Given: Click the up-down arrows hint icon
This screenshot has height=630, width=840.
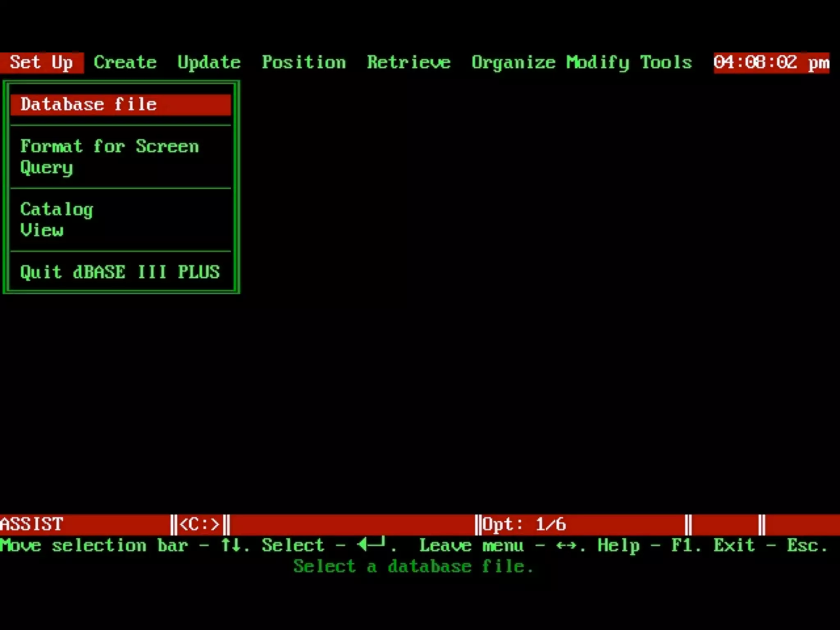Looking at the screenshot, I should coord(231,545).
